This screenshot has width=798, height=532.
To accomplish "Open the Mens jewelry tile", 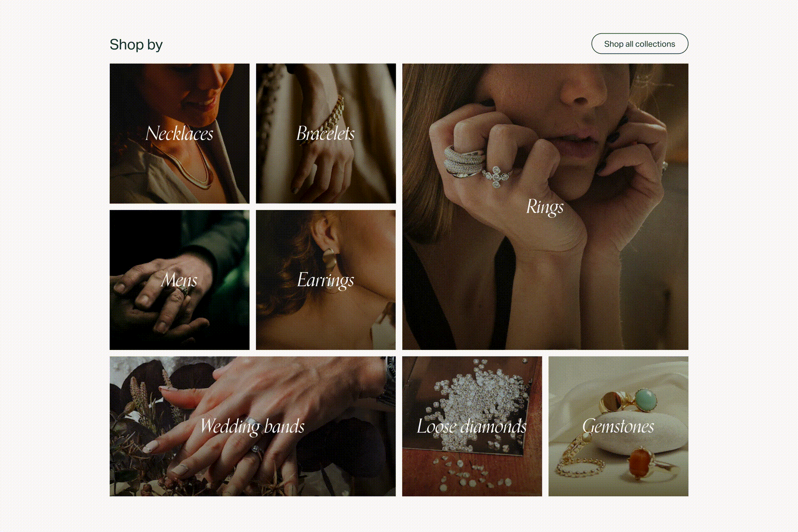I will point(180,280).
